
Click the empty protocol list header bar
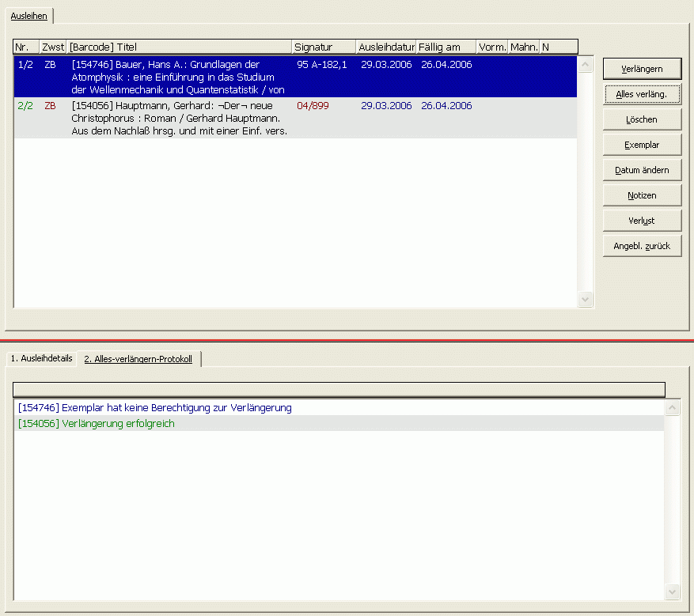pos(339,390)
